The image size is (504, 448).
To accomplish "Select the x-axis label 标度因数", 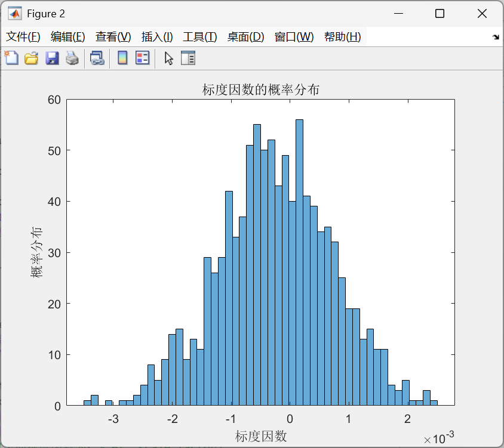I will [261, 436].
